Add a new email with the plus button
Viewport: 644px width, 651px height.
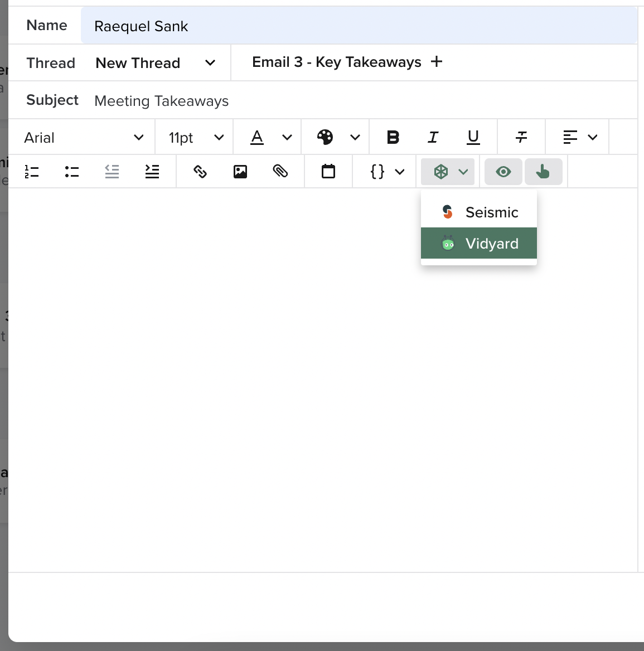click(437, 62)
